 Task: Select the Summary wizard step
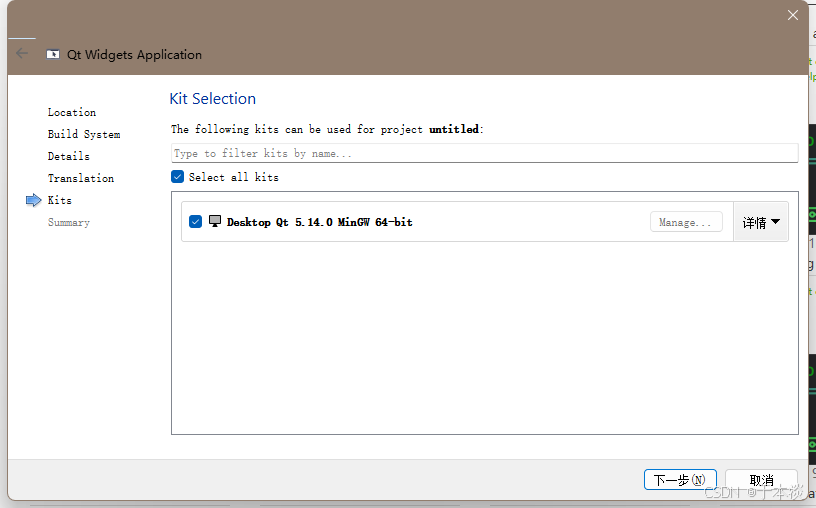[x=69, y=222]
